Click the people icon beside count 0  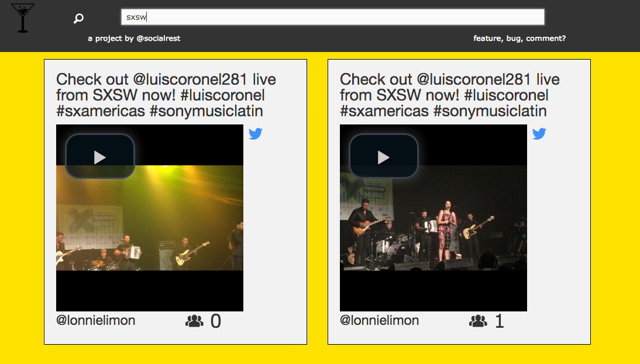click(194, 321)
